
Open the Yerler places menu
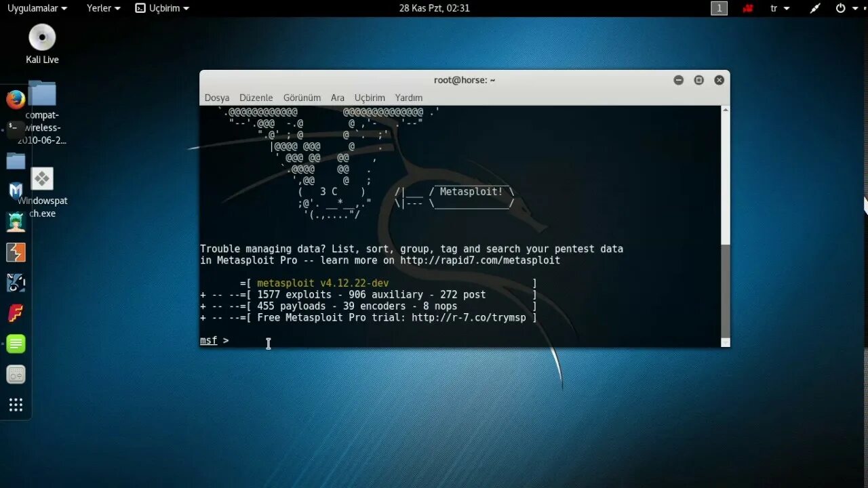click(103, 8)
